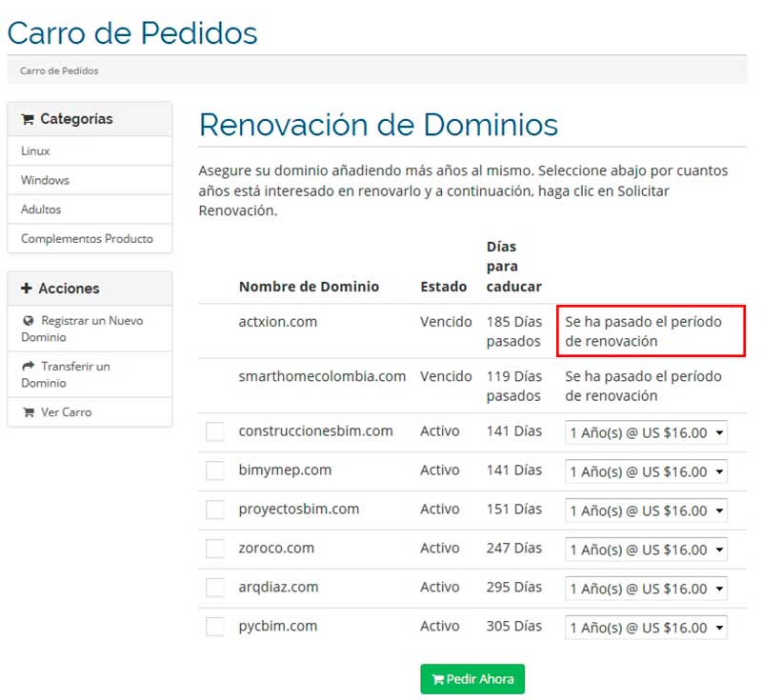Mark the pycbim.com checkbox
Viewport: 763px width, 700px height.
pos(215,626)
